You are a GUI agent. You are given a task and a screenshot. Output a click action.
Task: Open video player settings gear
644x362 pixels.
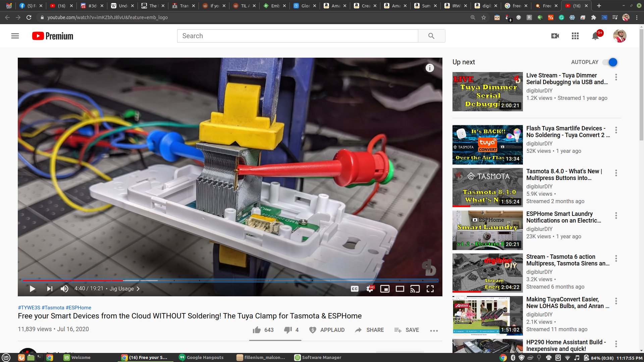[x=370, y=289]
